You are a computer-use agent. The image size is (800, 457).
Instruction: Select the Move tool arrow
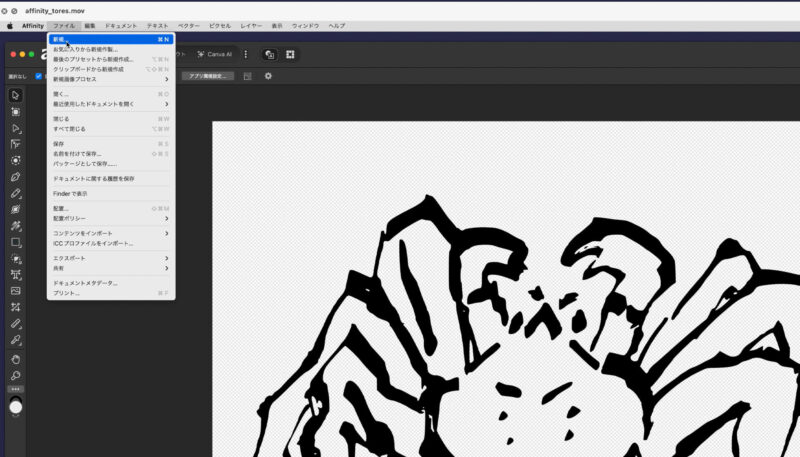15,95
